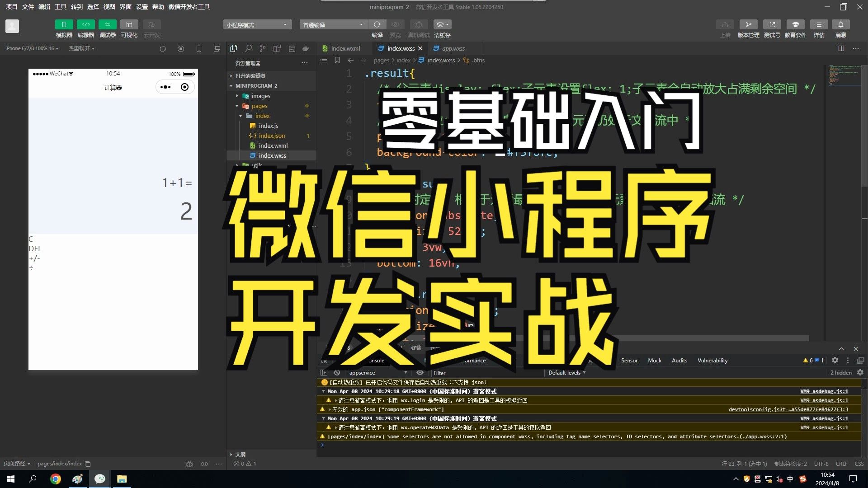This screenshot has height=488, width=868.
Task: Click the bookmark icon in breadcrumb bar
Action: (337, 60)
